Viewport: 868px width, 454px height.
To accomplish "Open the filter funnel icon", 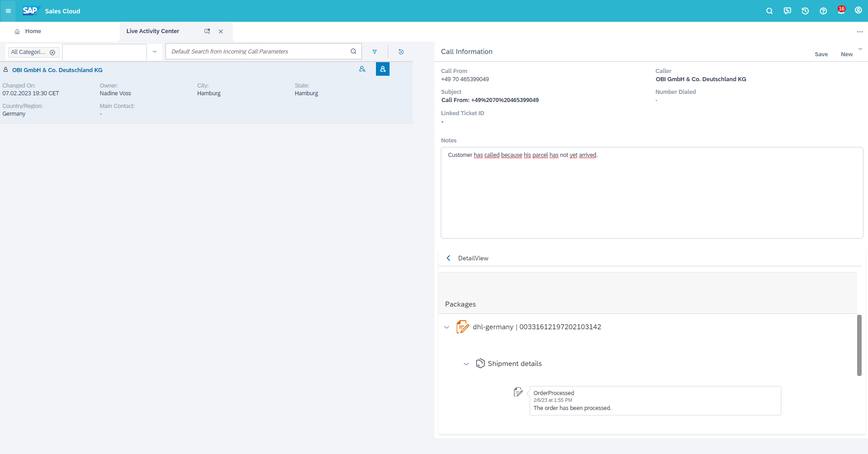I will [375, 52].
